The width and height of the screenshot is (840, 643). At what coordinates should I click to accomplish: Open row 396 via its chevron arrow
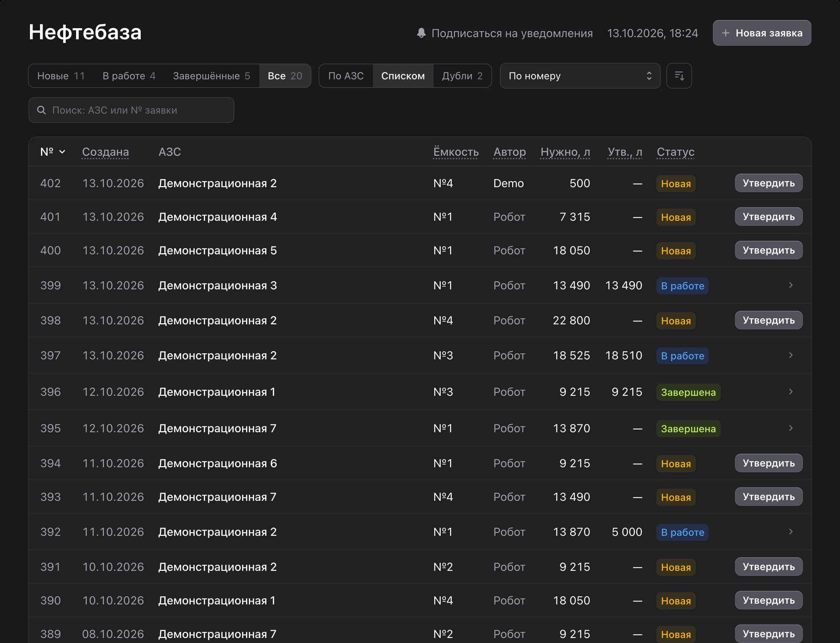click(791, 392)
